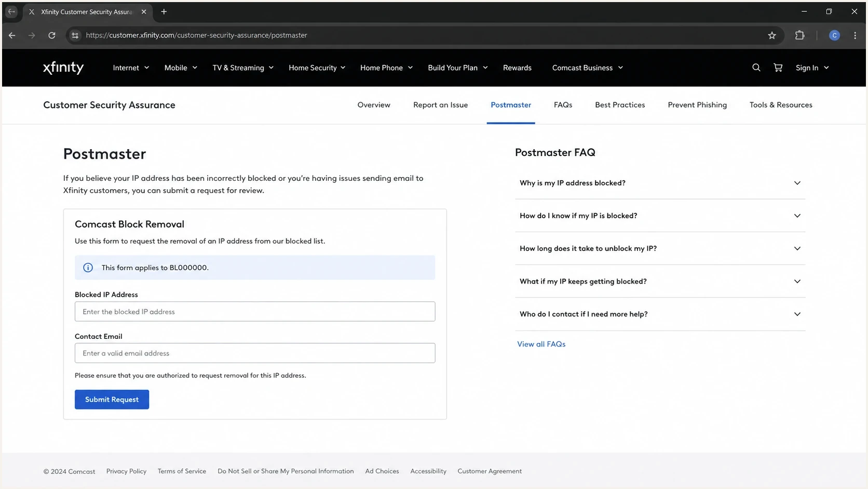
Task: Select the Postmaster tab
Action: [511, 105]
